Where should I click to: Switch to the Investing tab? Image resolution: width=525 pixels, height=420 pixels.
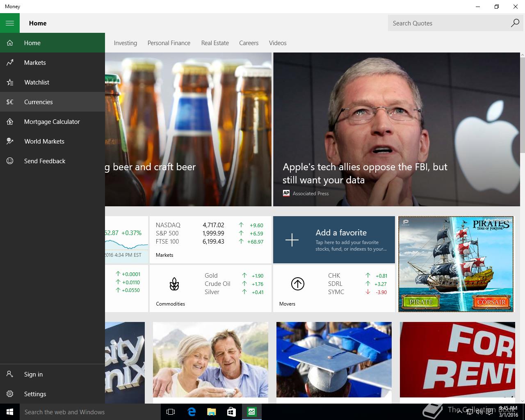tap(126, 43)
